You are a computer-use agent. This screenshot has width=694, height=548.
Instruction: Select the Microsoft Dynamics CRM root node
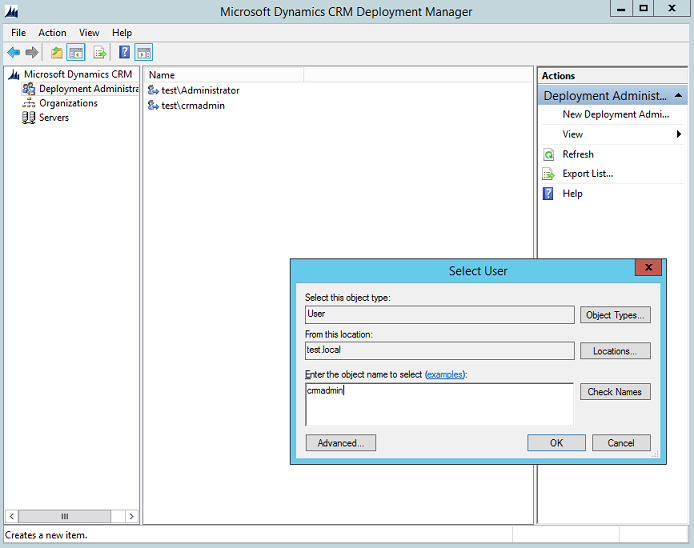click(x=78, y=74)
